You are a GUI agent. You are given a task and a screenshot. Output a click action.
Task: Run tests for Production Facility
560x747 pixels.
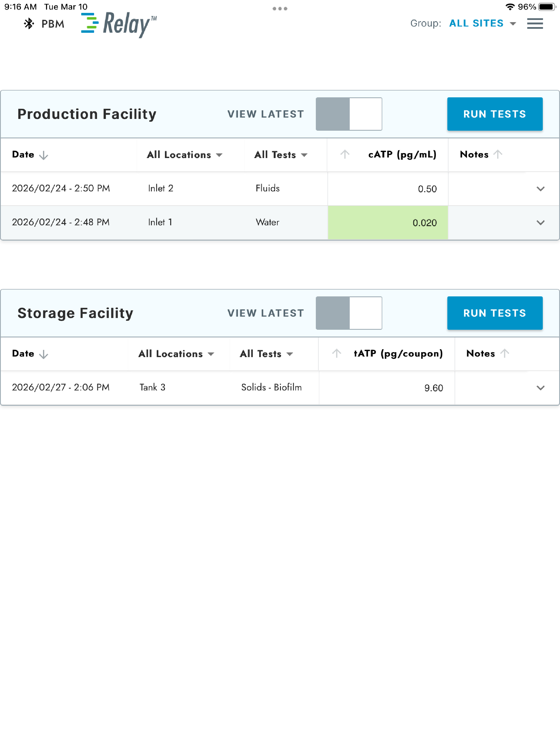coord(495,114)
